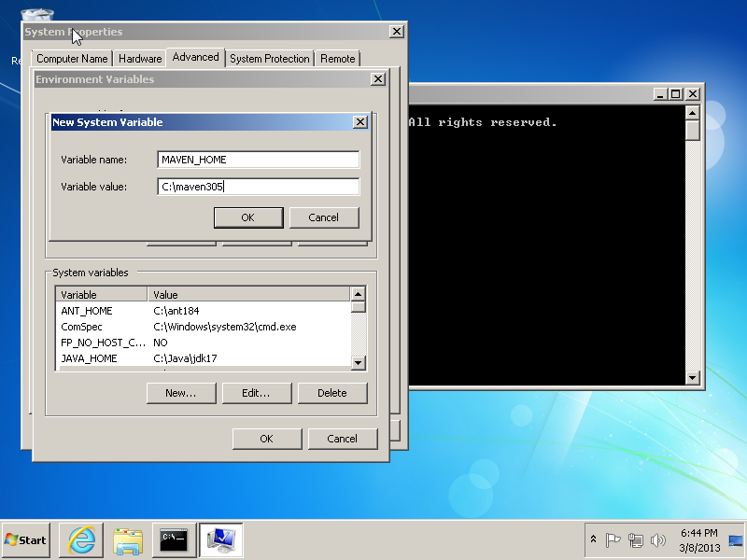The image size is (747, 560).
Task: Close the Command Prompt window
Action: pos(693,94)
